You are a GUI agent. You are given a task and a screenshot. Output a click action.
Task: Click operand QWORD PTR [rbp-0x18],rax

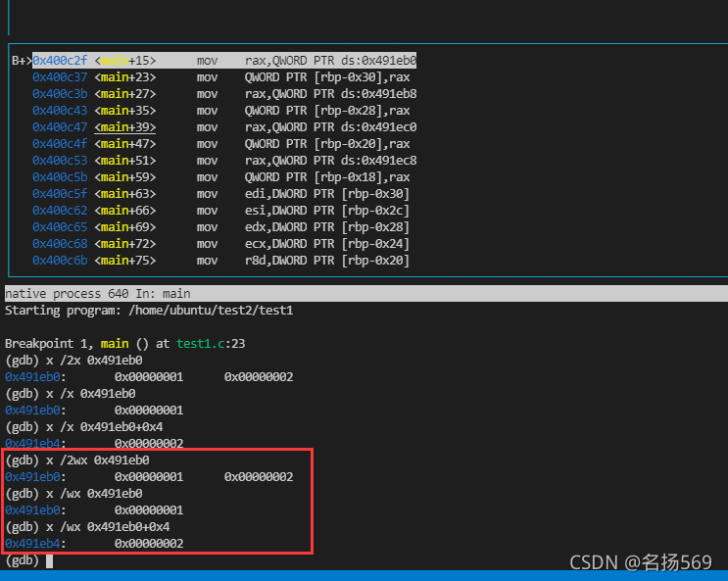[x=327, y=177]
